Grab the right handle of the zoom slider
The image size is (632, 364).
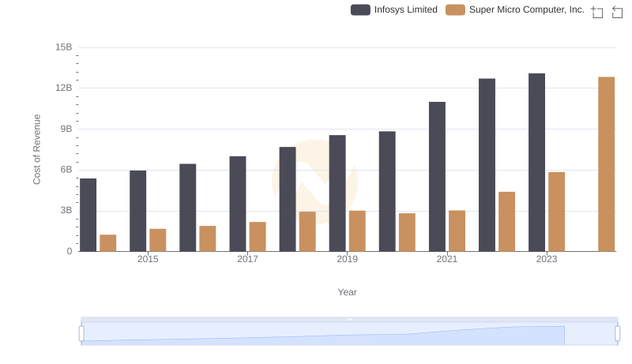pyautogui.click(x=618, y=334)
